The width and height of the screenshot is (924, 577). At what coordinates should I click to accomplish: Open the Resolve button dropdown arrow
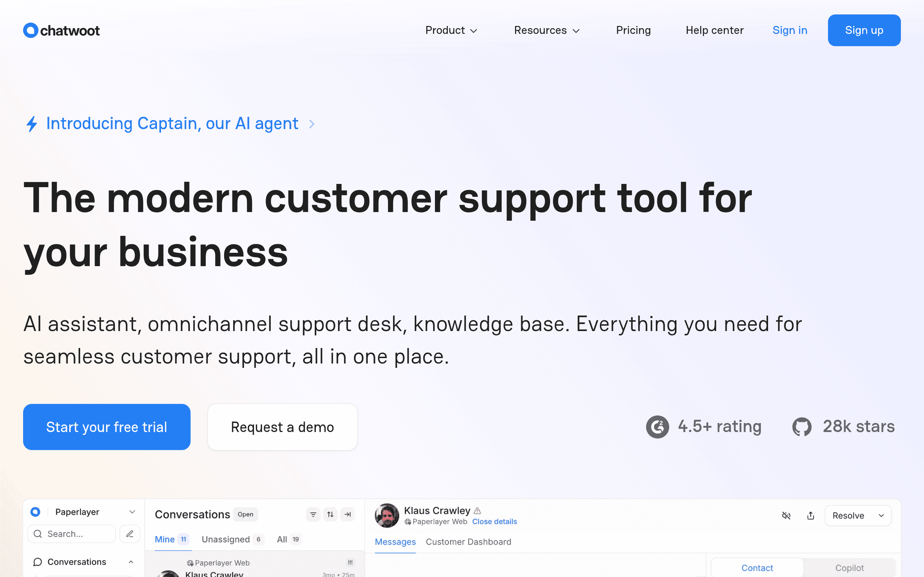coord(881,516)
